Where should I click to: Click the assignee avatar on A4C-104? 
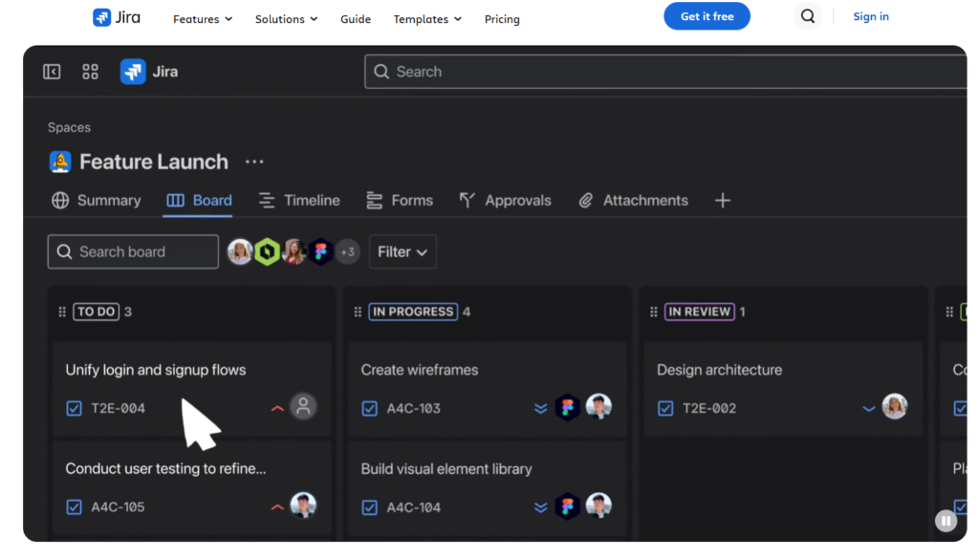click(598, 506)
